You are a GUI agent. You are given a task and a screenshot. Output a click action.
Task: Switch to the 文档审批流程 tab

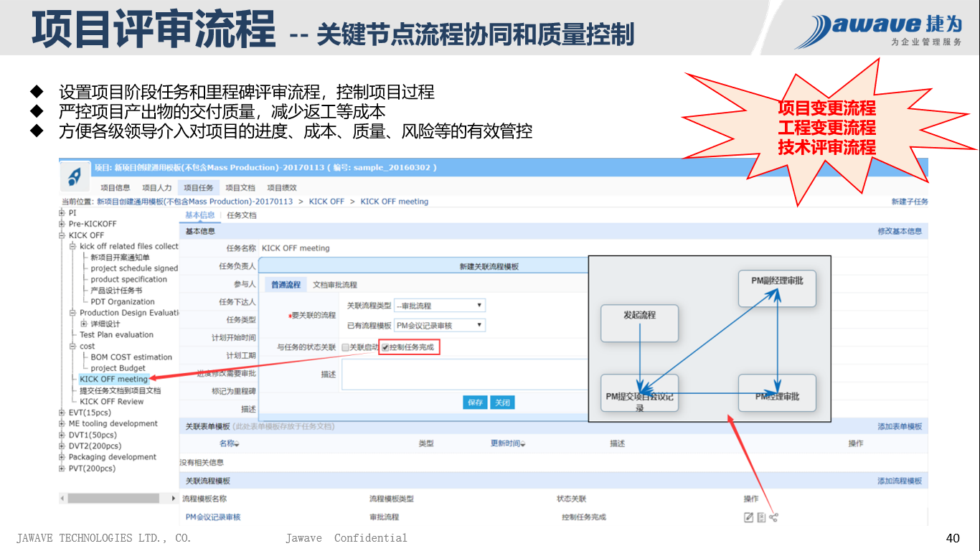coord(335,285)
